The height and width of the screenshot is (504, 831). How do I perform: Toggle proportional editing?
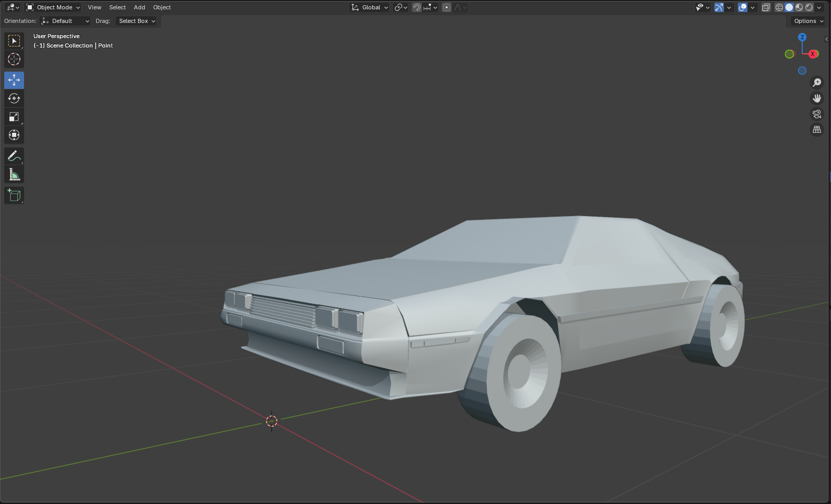(x=447, y=7)
